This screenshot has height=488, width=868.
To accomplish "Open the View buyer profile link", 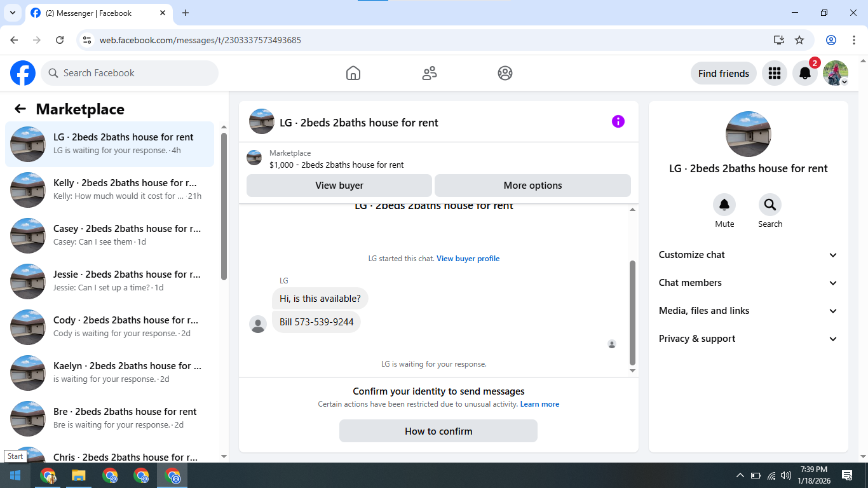I will click(468, 259).
